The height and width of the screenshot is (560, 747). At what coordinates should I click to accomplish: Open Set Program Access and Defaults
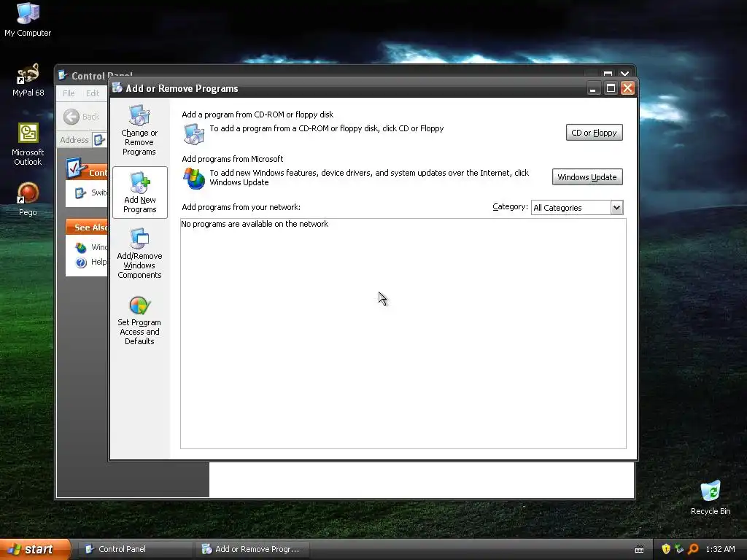tap(139, 320)
